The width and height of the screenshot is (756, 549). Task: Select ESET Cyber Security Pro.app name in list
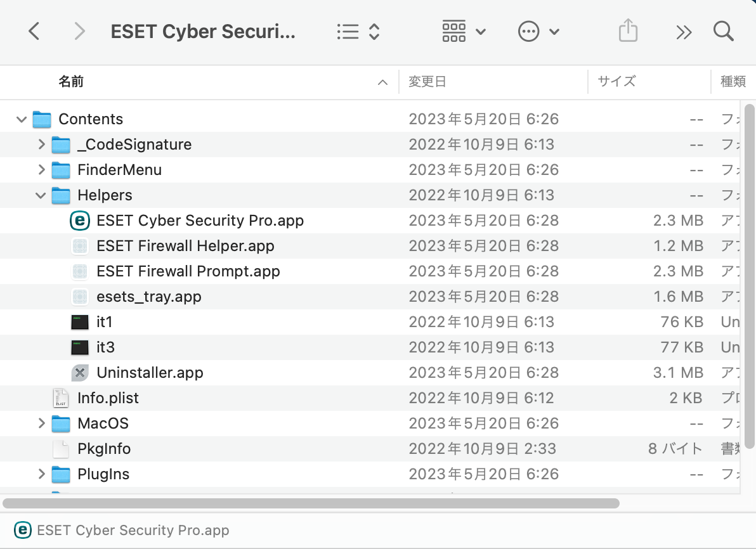point(200,221)
